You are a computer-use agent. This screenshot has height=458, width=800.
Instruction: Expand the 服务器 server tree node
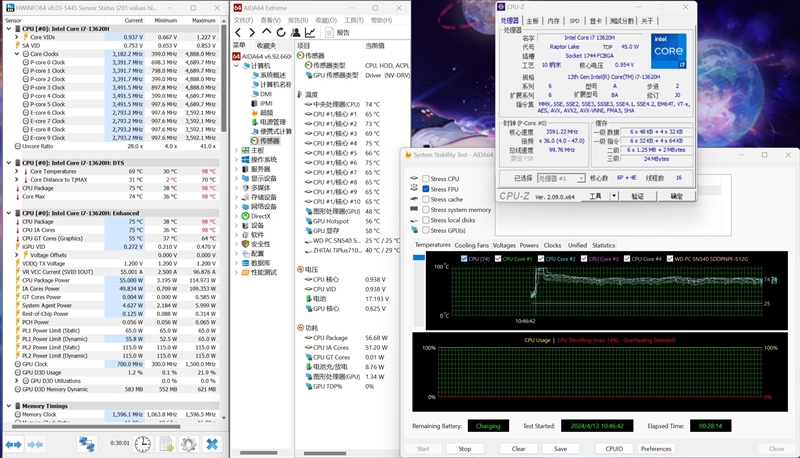point(236,169)
